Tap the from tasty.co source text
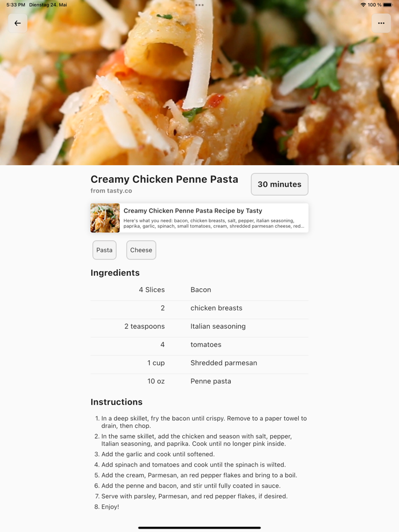399x532 pixels. tap(111, 191)
